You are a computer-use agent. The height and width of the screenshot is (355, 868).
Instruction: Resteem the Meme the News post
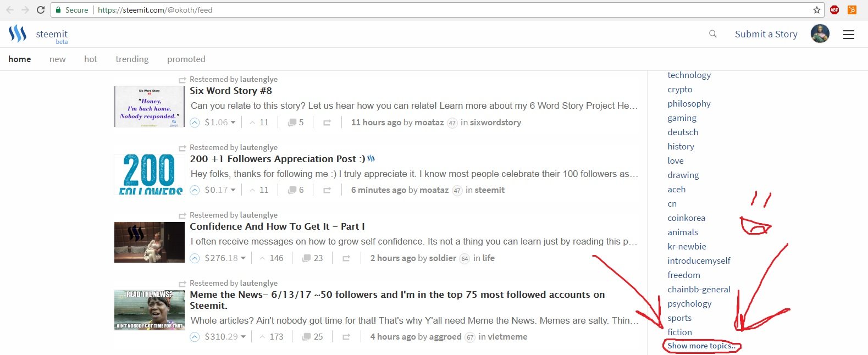(346, 337)
